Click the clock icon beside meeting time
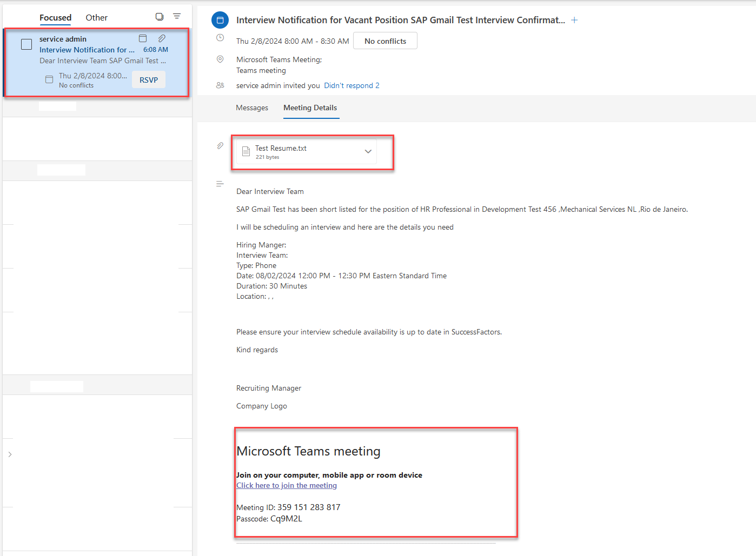Screen dimensions: 756x556 click(220, 38)
